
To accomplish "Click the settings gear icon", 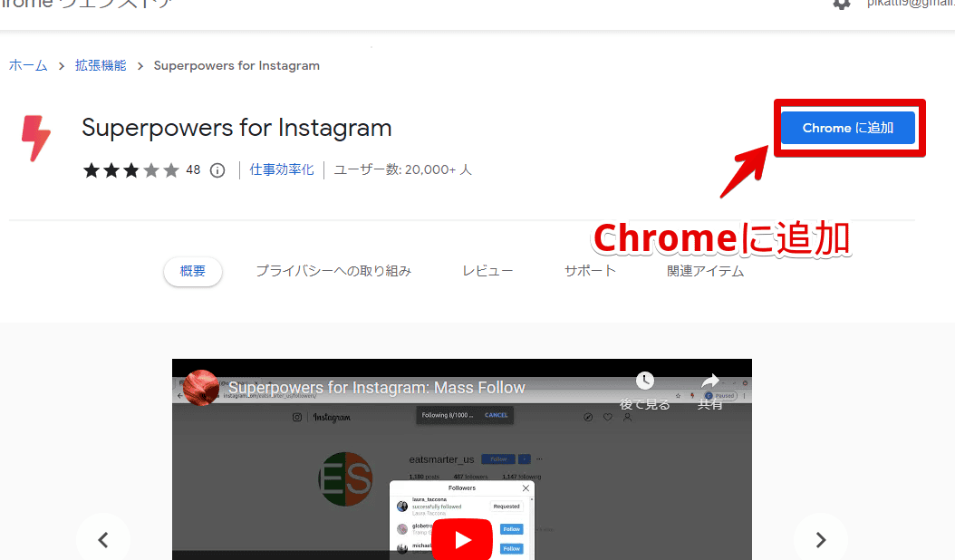I will pos(842,4).
